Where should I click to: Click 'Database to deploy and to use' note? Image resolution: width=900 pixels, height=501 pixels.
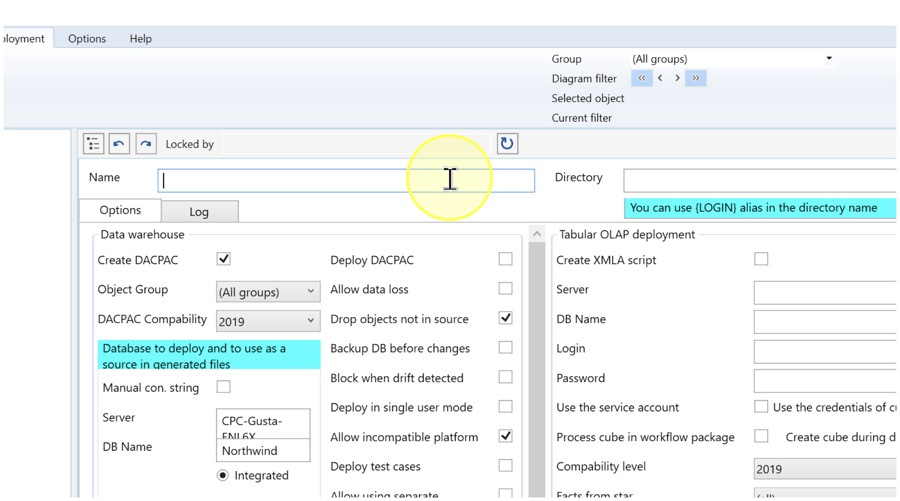pos(210,355)
